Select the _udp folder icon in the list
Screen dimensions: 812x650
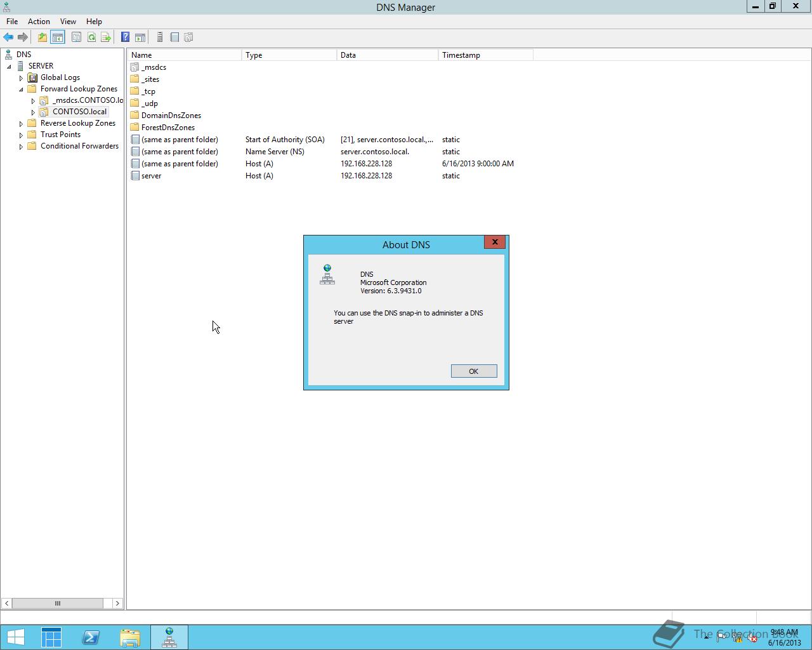click(x=134, y=103)
